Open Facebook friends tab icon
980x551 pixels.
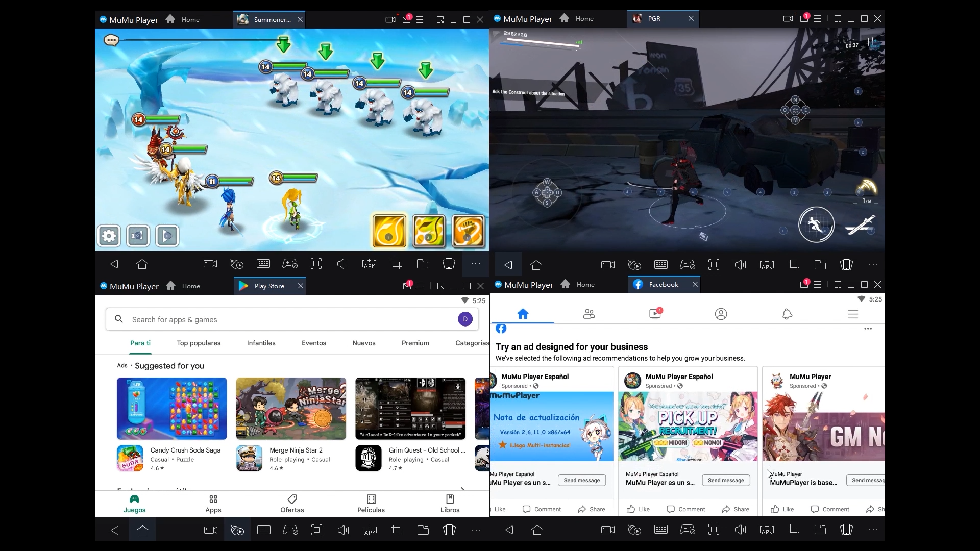pyautogui.click(x=589, y=314)
